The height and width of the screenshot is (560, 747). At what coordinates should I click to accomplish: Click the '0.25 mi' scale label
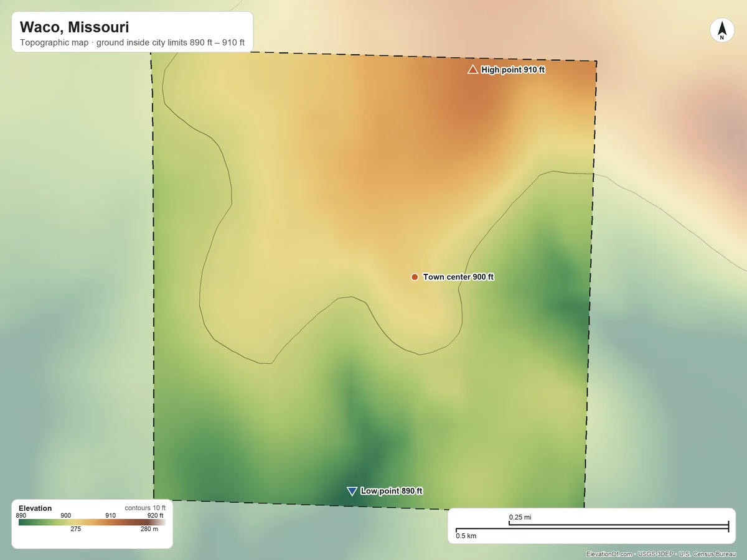tap(520, 517)
